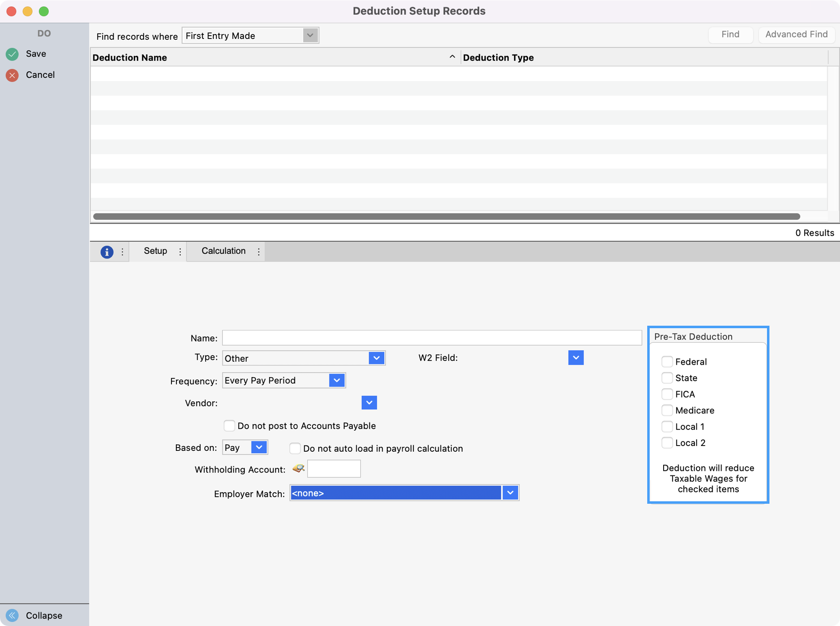Check Do not post to Accounts Payable

pyautogui.click(x=229, y=425)
